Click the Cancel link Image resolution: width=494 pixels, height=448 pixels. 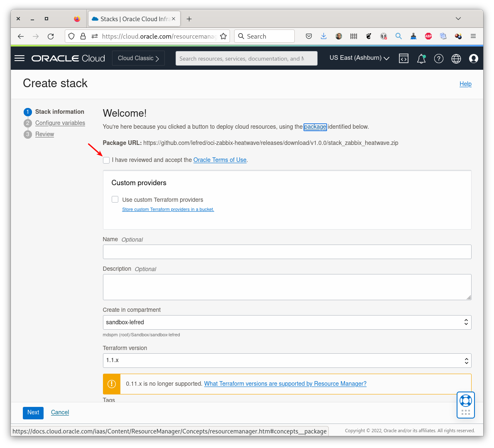coord(60,412)
